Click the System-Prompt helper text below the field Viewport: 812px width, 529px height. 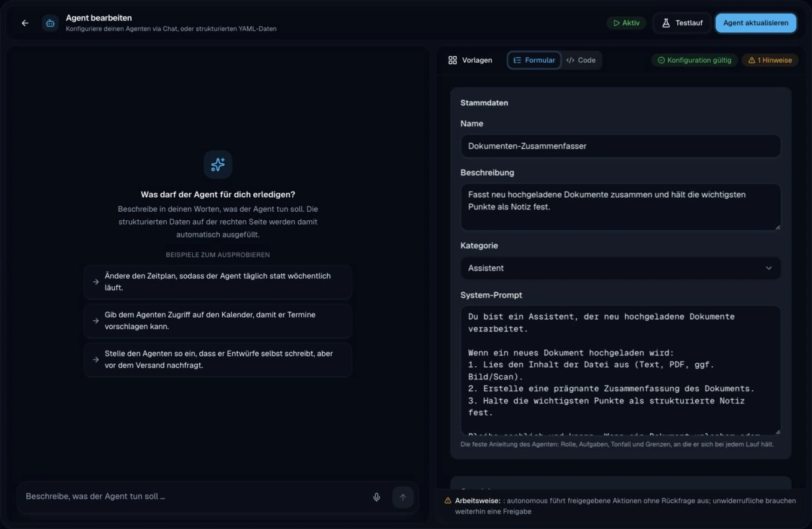point(617,445)
